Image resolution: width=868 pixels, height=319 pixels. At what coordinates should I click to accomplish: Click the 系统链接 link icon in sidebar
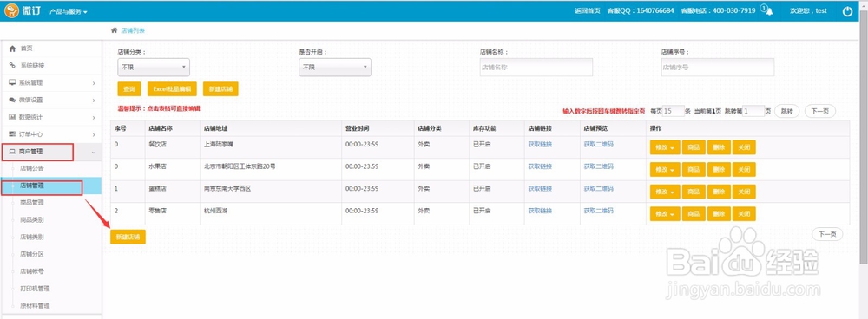(12, 66)
